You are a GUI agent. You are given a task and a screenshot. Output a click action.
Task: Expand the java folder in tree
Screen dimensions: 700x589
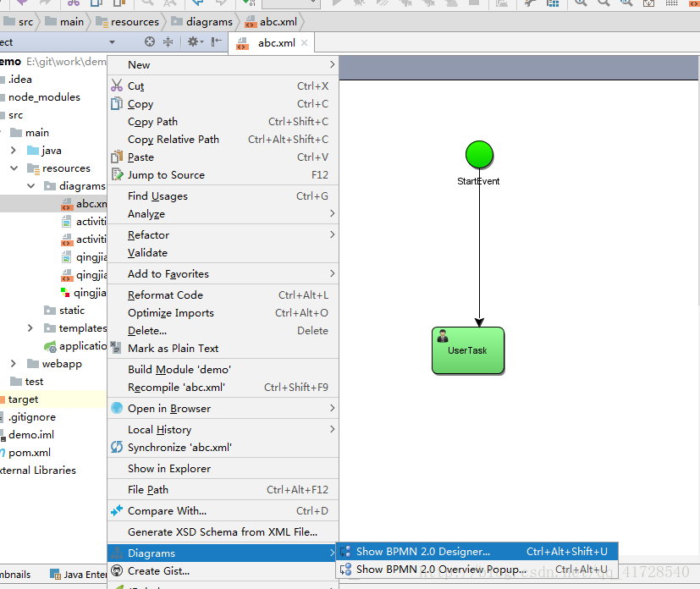pos(14,151)
